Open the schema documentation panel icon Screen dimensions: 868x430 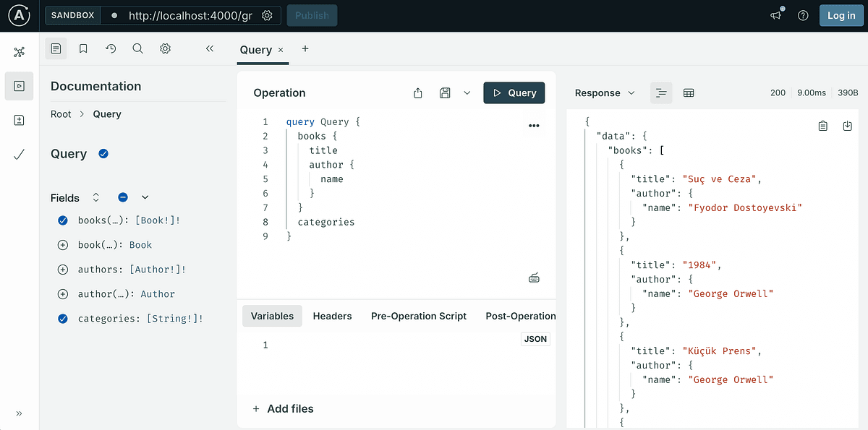[56, 48]
